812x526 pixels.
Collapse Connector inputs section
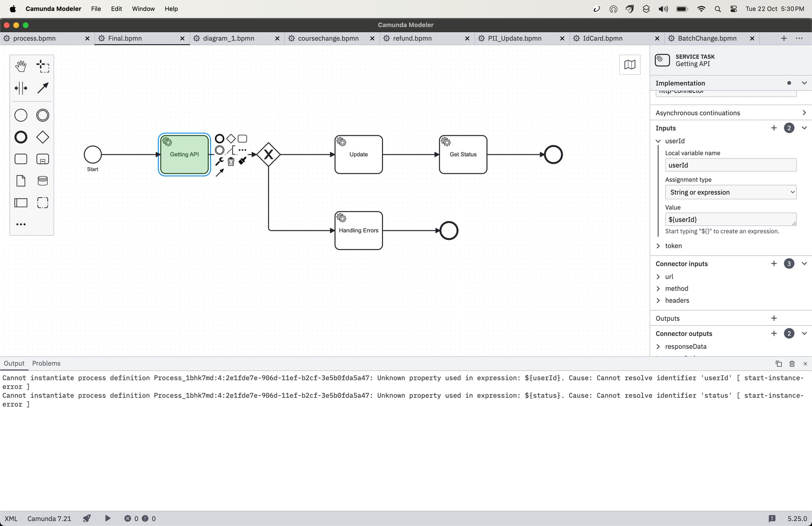pos(804,264)
